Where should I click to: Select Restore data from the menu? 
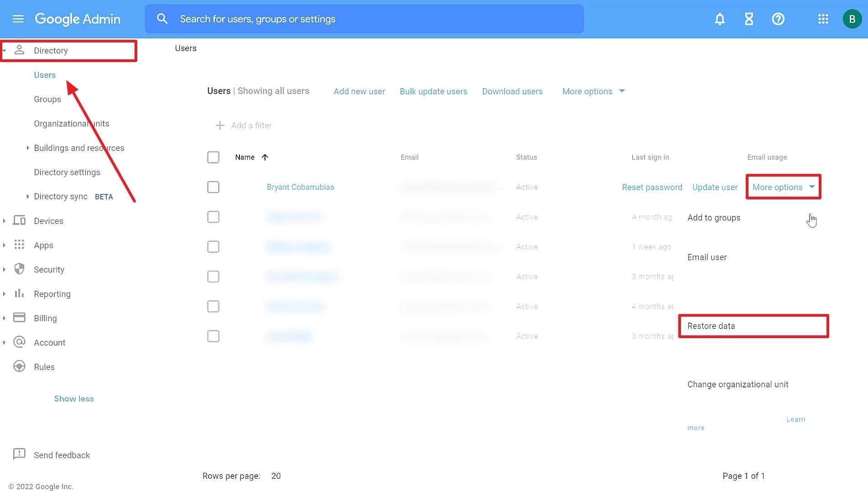[x=711, y=326]
